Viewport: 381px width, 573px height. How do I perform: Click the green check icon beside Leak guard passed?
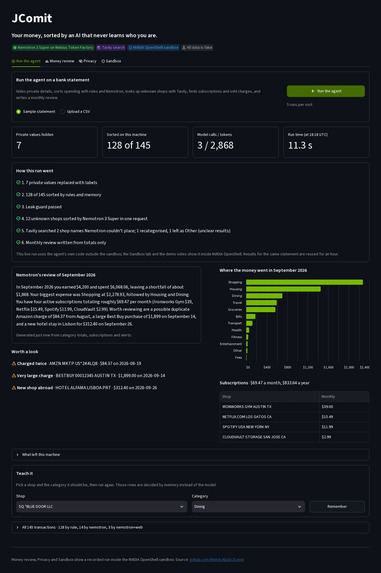click(x=18, y=206)
